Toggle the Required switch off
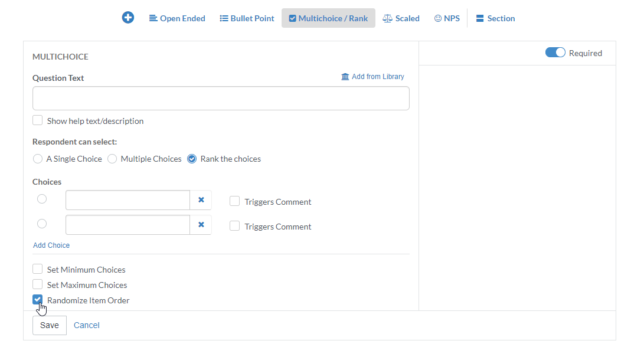Viewport: 644px width, 344px height. [555, 53]
